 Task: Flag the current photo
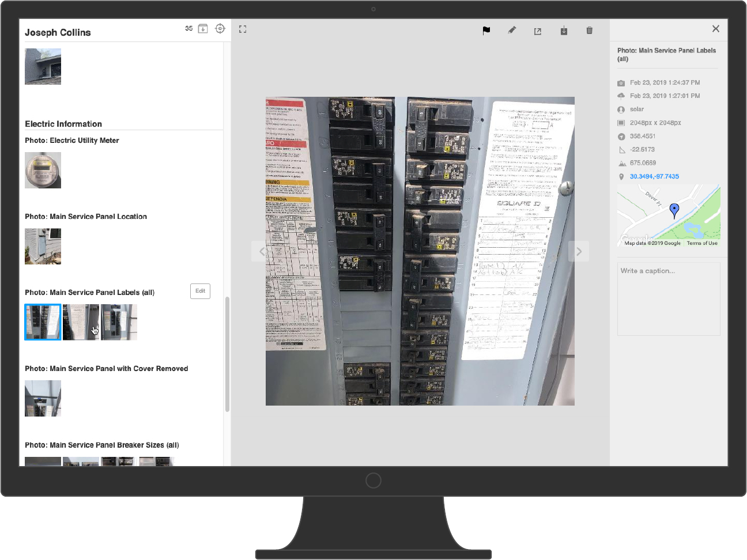click(x=486, y=31)
